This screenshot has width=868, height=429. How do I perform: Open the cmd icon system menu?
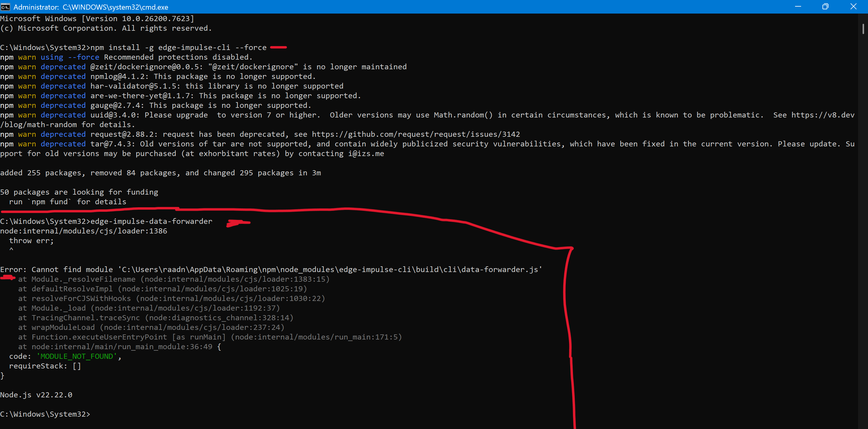click(5, 7)
